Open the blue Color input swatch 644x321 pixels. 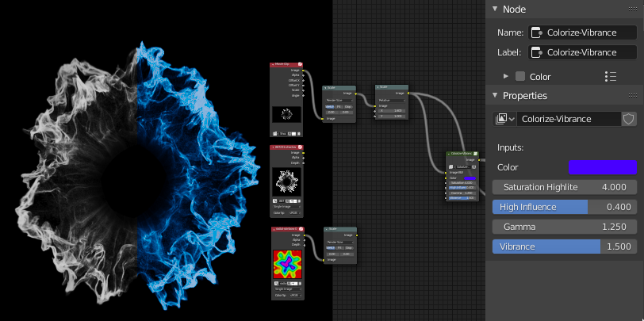pyautogui.click(x=603, y=167)
